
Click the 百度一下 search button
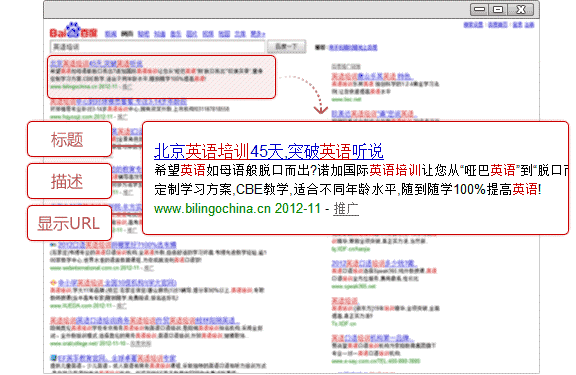pyautogui.click(x=287, y=47)
